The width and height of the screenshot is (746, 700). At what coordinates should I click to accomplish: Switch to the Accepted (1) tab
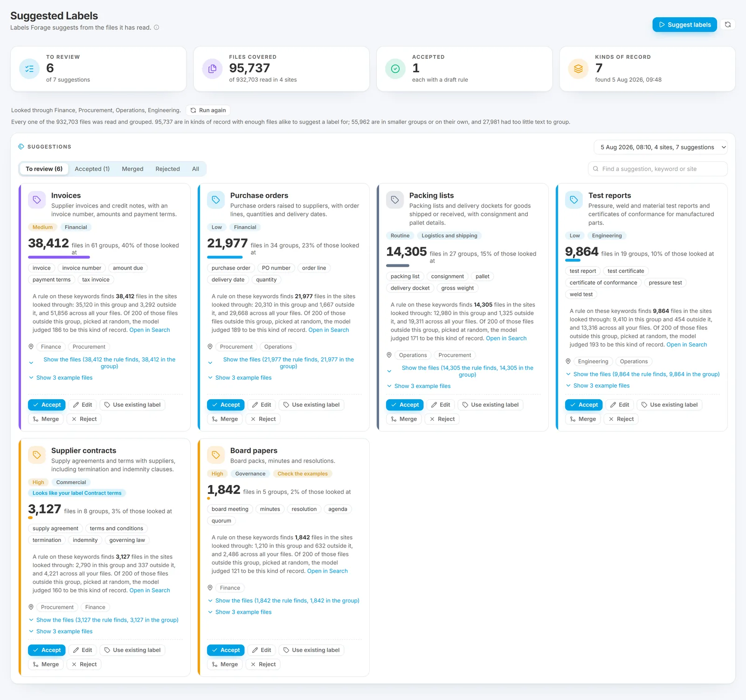click(x=92, y=169)
